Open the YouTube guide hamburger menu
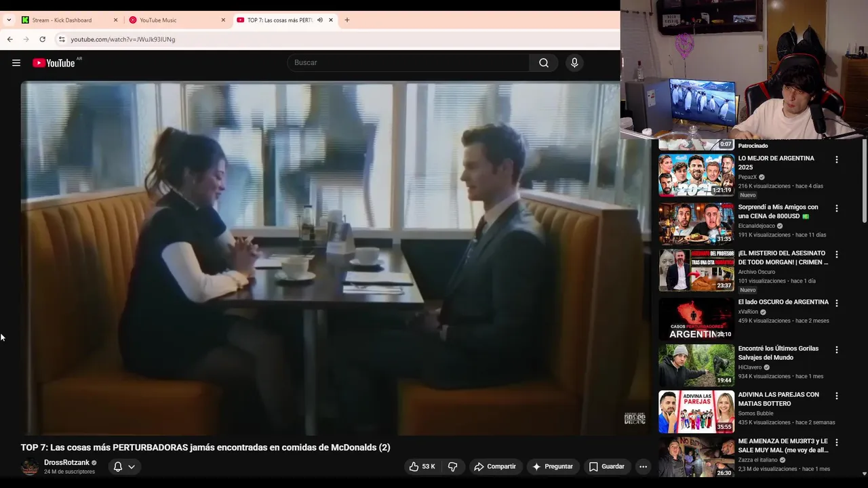The height and width of the screenshot is (488, 868). tap(16, 63)
